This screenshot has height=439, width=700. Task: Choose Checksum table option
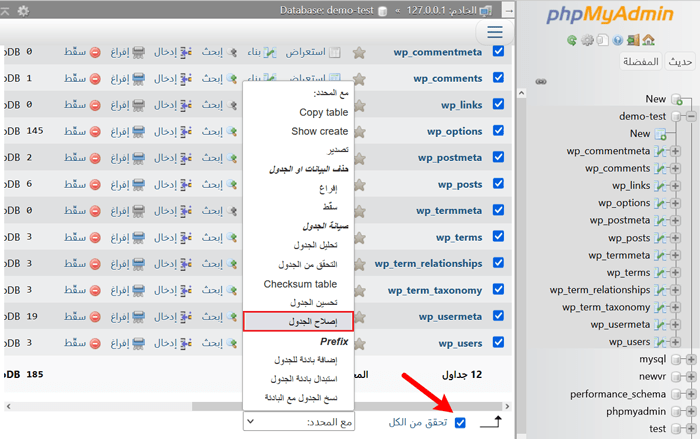pyautogui.click(x=299, y=284)
